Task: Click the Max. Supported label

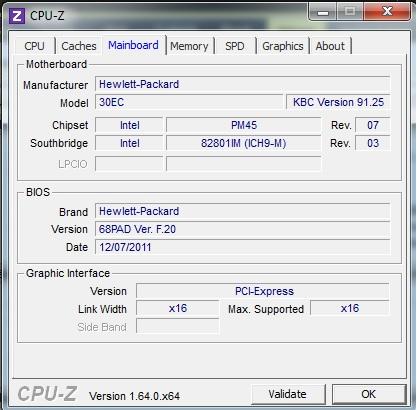Action: pos(266,309)
